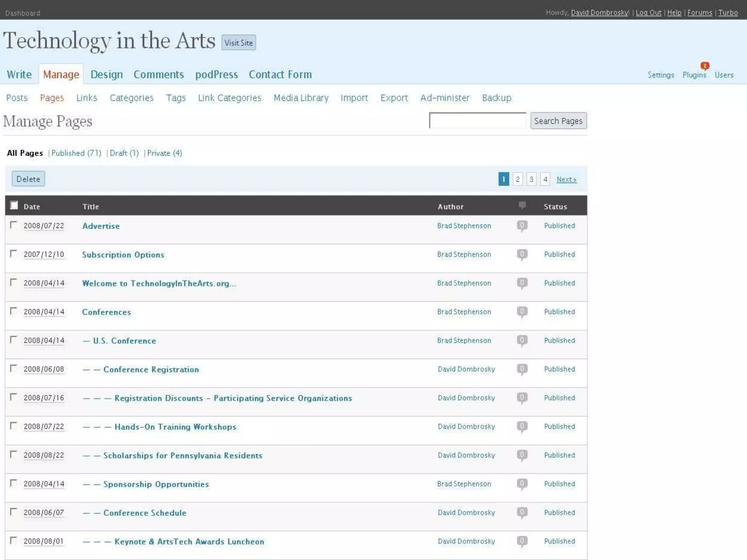This screenshot has width=747, height=560.
Task: Open Link Categories submenu item
Action: [x=229, y=98]
